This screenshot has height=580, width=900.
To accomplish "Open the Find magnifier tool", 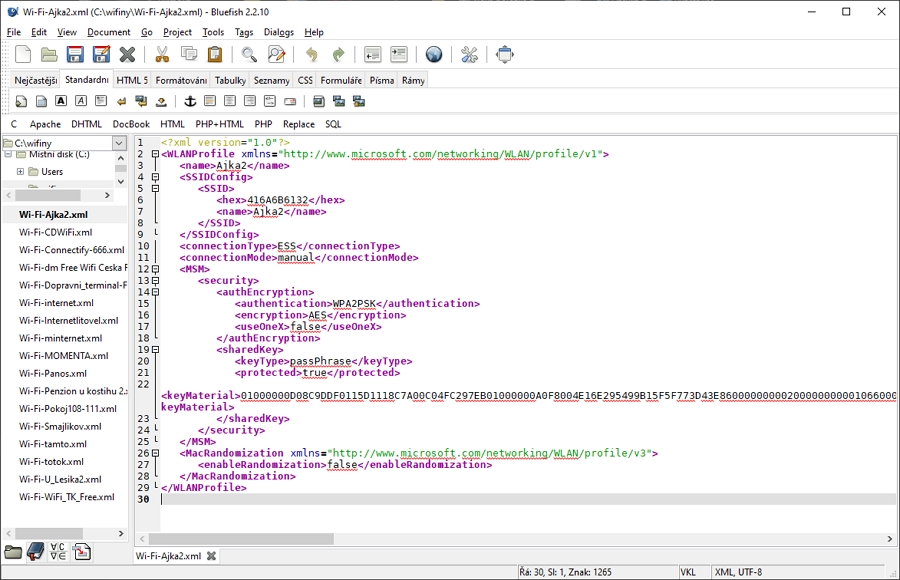I will pos(249,55).
